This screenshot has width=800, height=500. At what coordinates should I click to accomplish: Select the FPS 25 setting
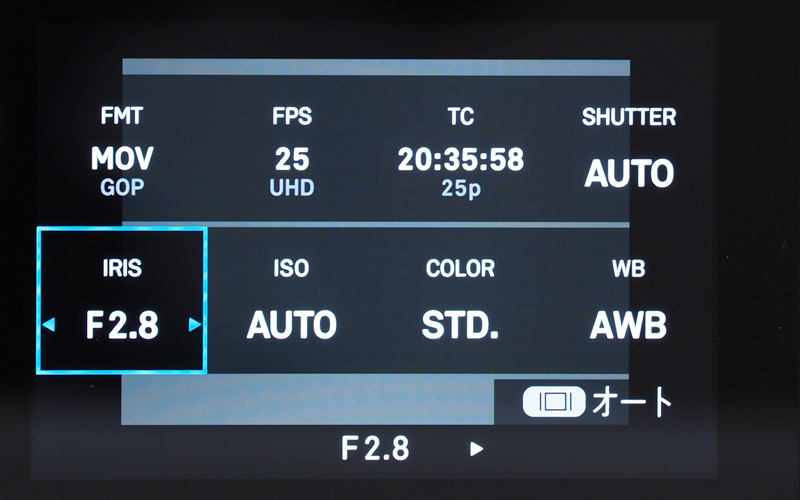tap(291, 152)
